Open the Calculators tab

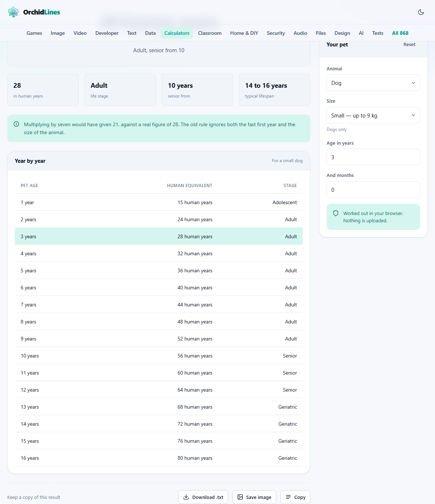pos(177,33)
